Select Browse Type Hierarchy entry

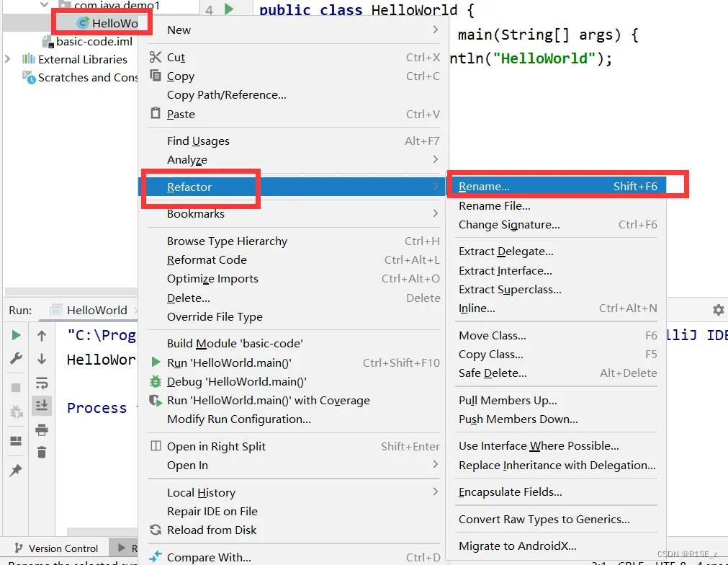[293, 241]
